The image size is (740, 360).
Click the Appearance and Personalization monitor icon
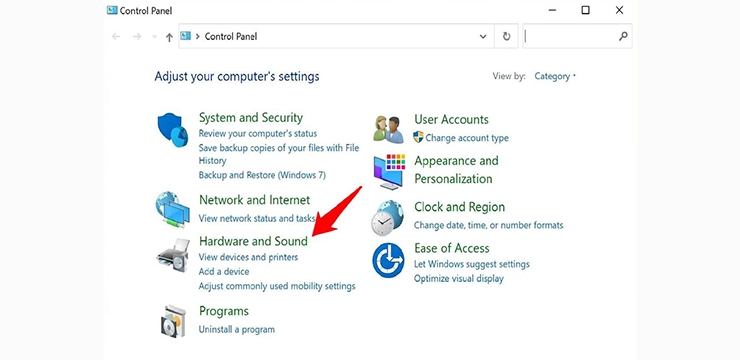[x=389, y=172]
